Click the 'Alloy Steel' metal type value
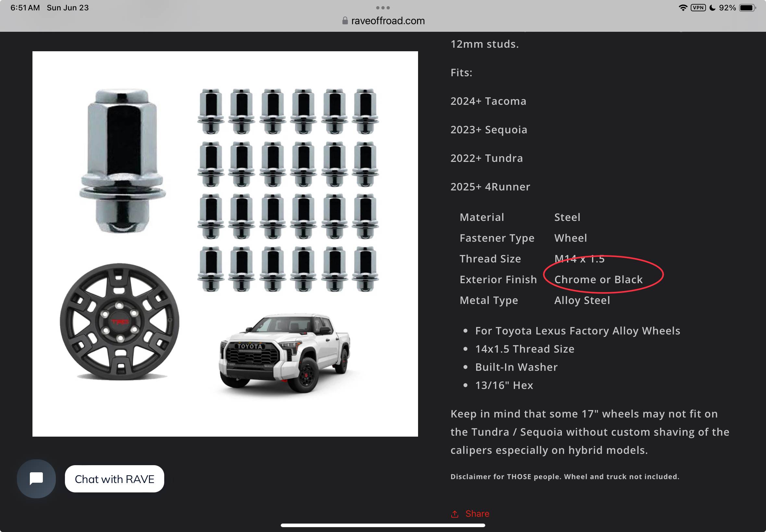 click(x=582, y=300)
